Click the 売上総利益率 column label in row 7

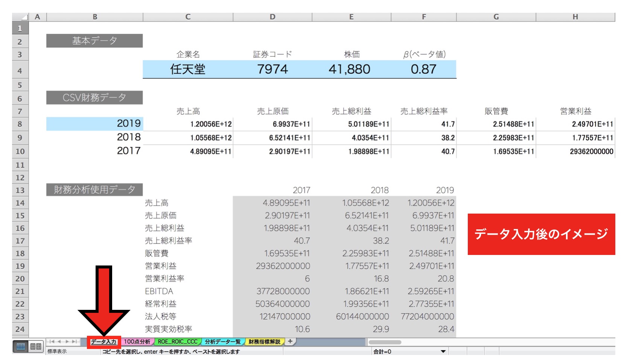(424, 111)
